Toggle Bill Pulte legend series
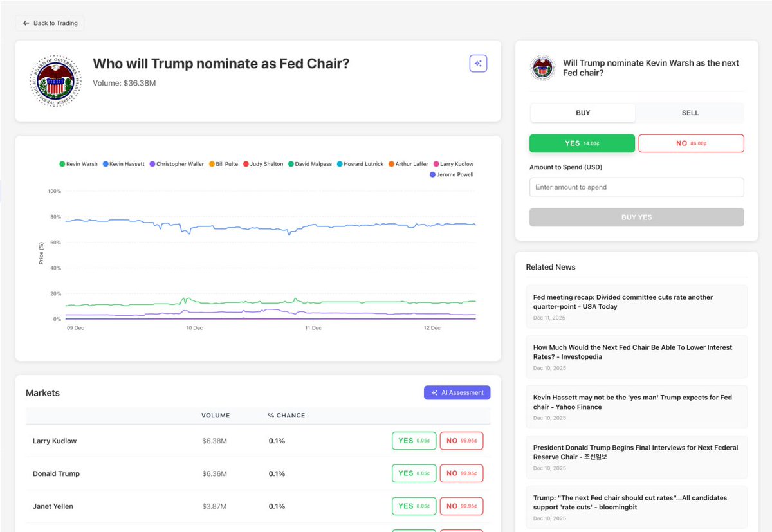This screenshot has height=532, width=772. [x=223, y=164]
